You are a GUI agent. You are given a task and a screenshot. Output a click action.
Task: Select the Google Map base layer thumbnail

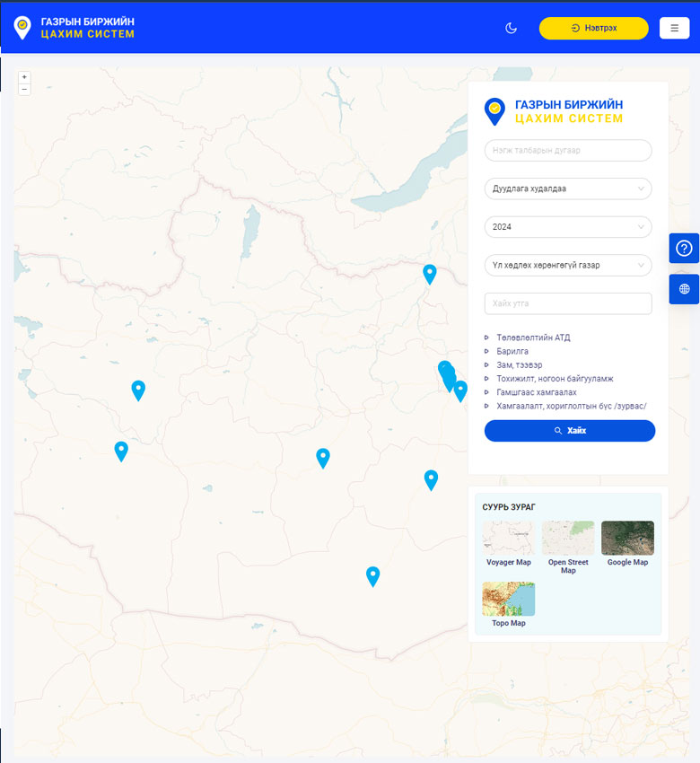coord(627,539)
